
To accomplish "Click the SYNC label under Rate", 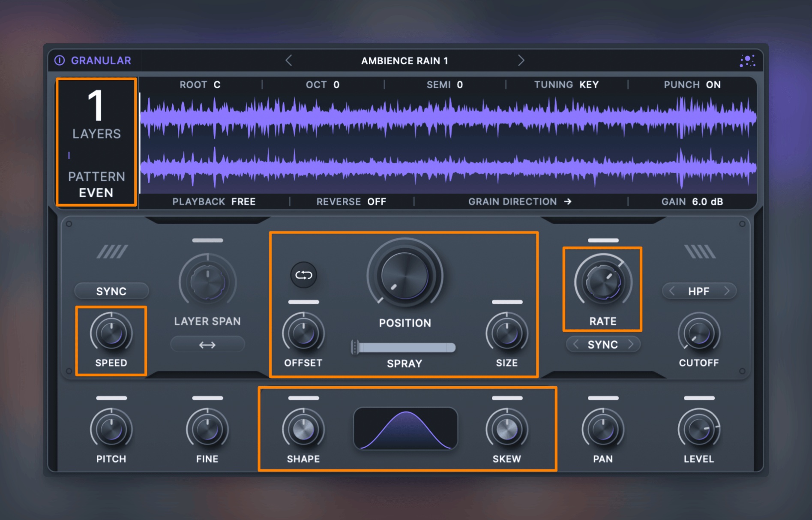I will click(602, 345).
